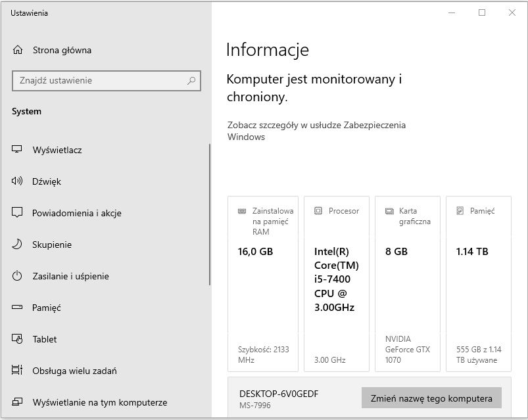528x420 pixels.
Task: Open Zobacz szczegóły w usłudze Zabezpieczenia Windows link
Action: tap(316, 131)
